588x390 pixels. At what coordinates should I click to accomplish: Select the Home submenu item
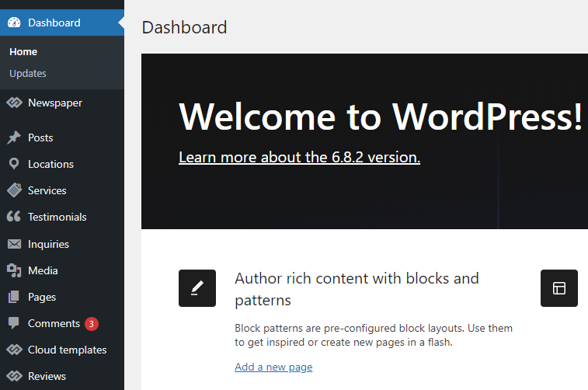pos(23,52)
